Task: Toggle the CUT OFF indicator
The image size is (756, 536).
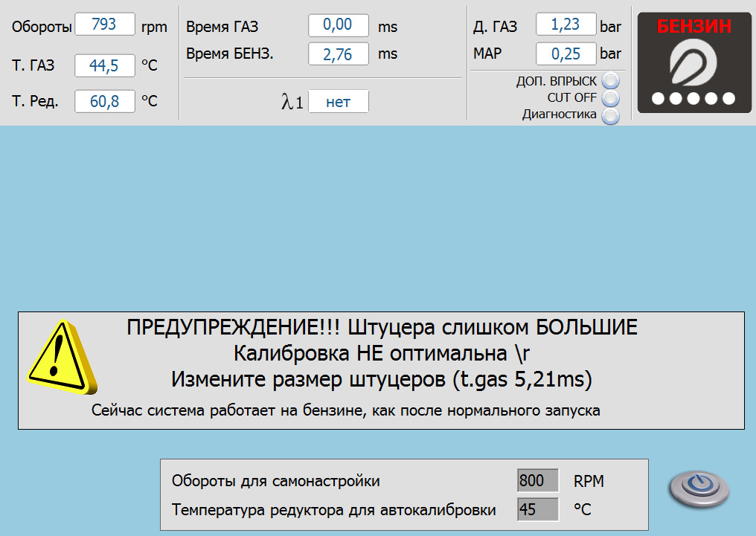Action: (610, 98)
